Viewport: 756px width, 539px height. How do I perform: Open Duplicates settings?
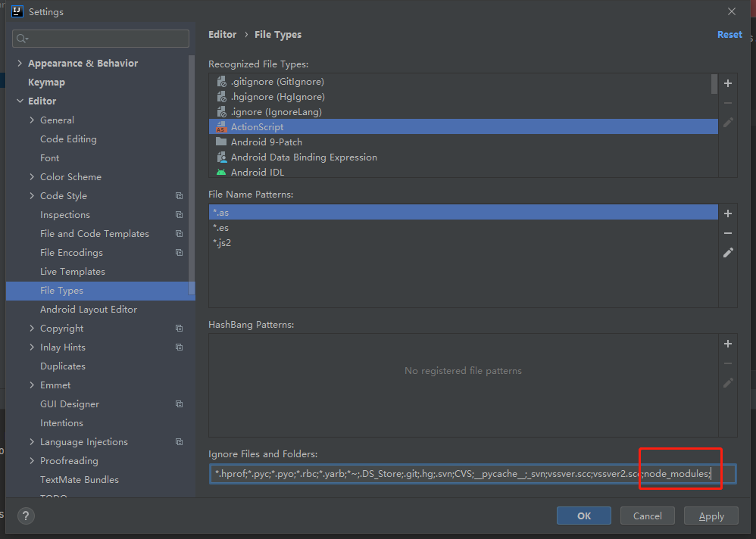click(63, 366)
